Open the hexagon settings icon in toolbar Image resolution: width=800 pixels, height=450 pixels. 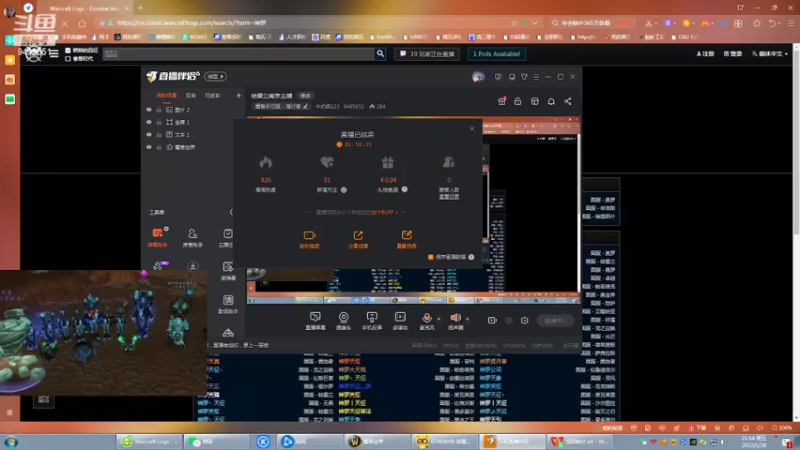(524, 320)
